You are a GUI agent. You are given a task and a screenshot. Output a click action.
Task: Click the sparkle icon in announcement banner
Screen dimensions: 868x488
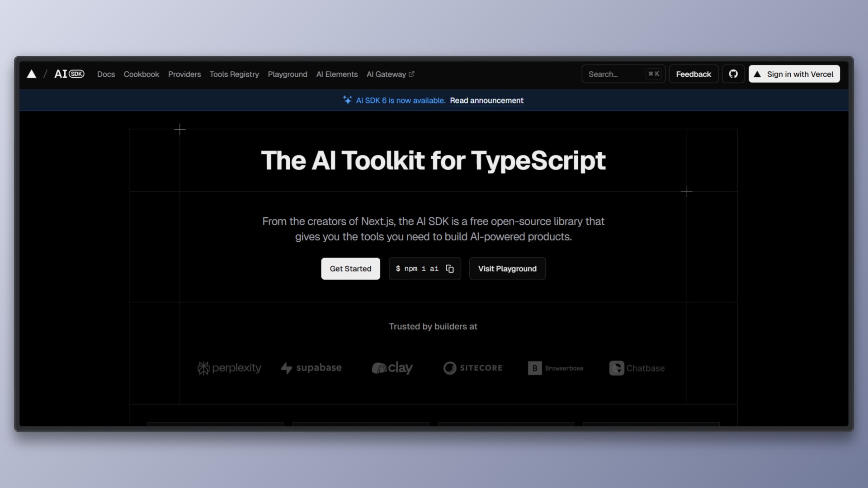tap(347, 100)
